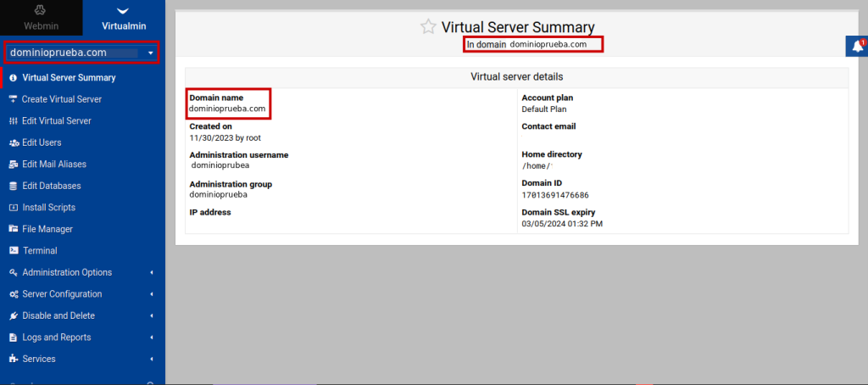Open Edit Virtual Server page
Viewport: 868px width, 385px height.
56,121
